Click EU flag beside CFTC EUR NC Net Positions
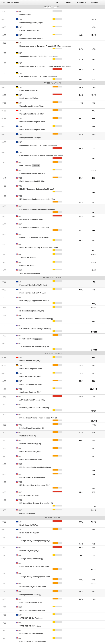The width and height of the screenshot is (105, 644). [17, 615]
